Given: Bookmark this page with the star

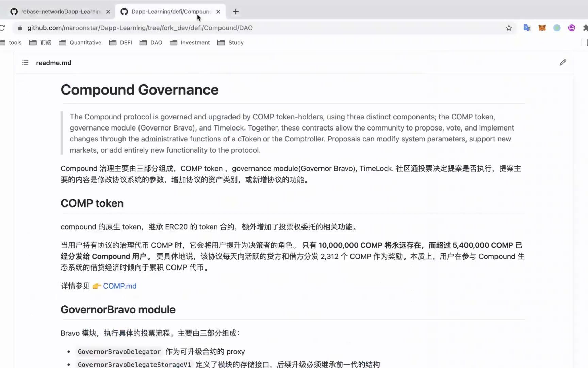Looking at the screenshot, I should [509, 28].
